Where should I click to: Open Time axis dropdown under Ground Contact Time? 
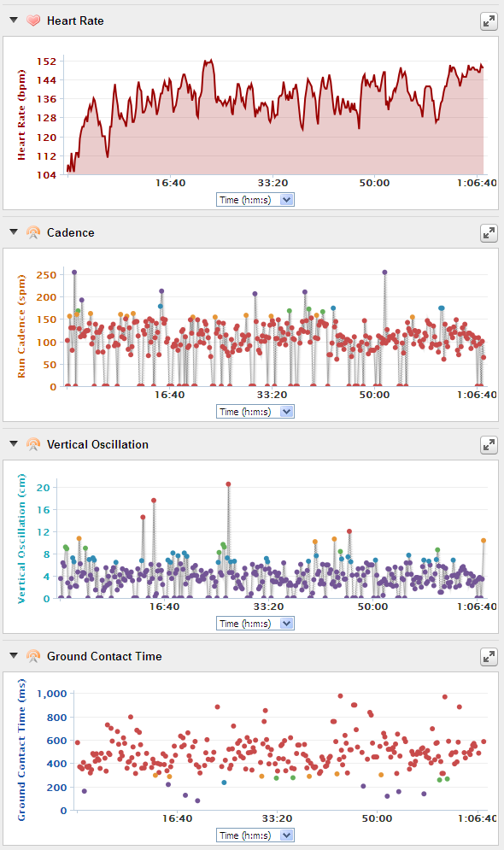point(255,835)
